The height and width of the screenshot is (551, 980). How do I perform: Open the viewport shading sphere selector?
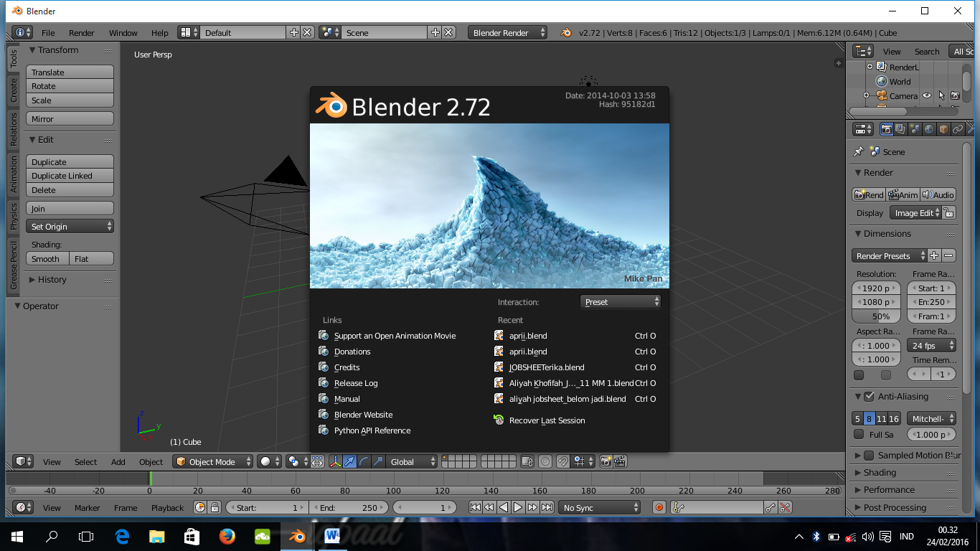(x=269, y=462)
